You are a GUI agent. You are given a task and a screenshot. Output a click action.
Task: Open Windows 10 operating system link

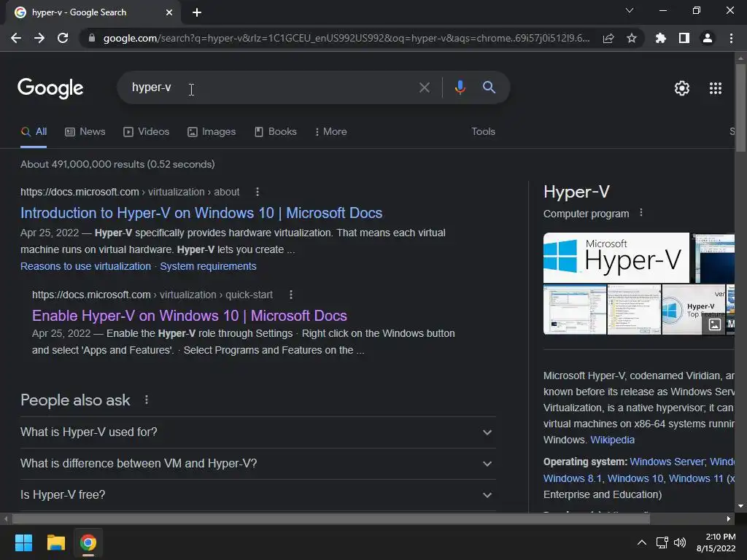point(635,478)
